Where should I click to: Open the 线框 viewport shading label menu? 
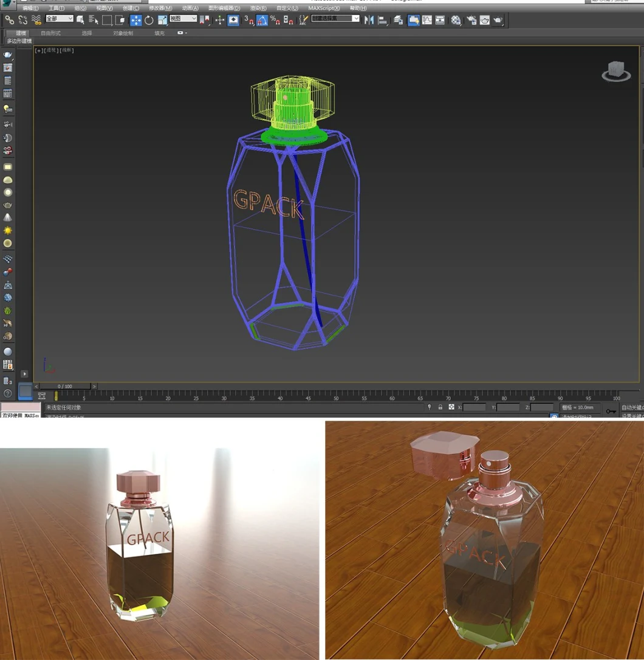[67, 50]
